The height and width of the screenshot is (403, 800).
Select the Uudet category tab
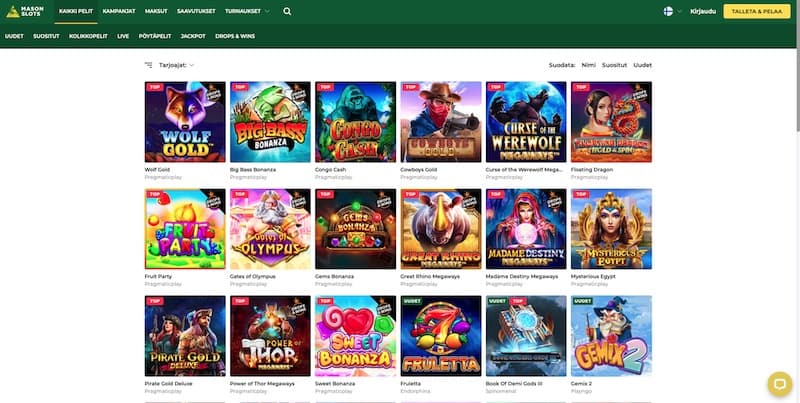tap(14, 36)
